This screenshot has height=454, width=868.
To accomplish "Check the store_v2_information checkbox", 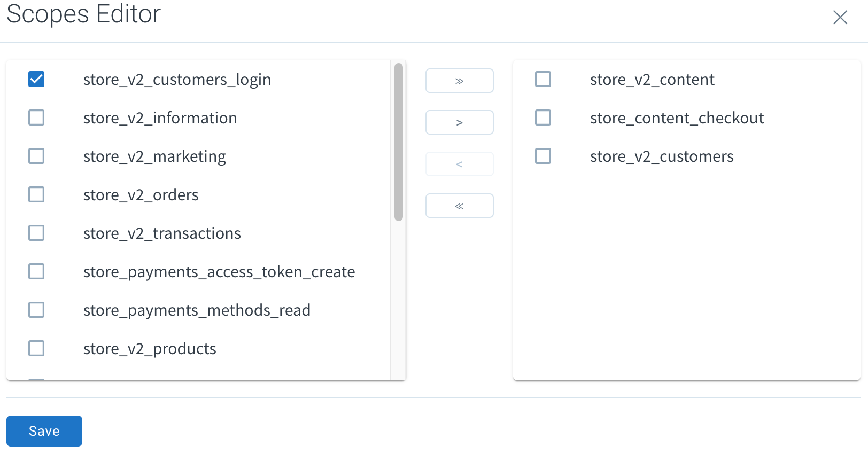I will pos(36,118).
